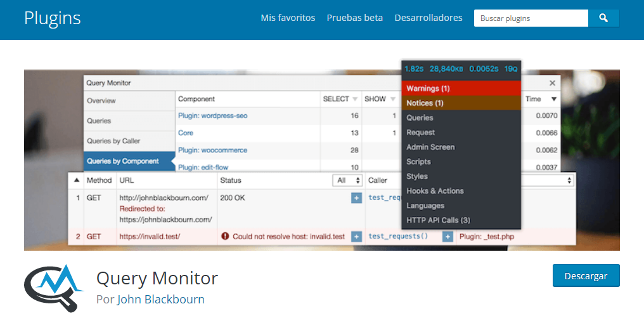The width and height of the screenshot is (644, 318).
Task: Click the Core component link
Action: click(186, 133)
